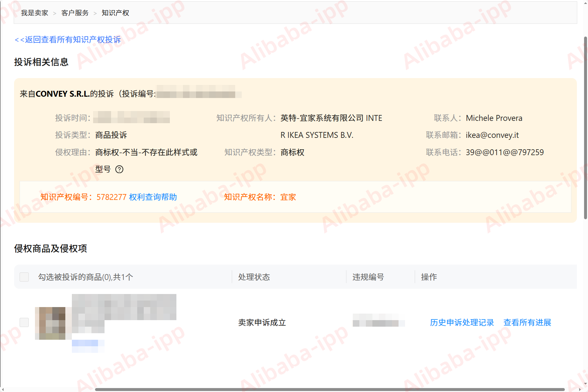
Task: Click the 处理状态 column header
Action: [x=254, y=277]
